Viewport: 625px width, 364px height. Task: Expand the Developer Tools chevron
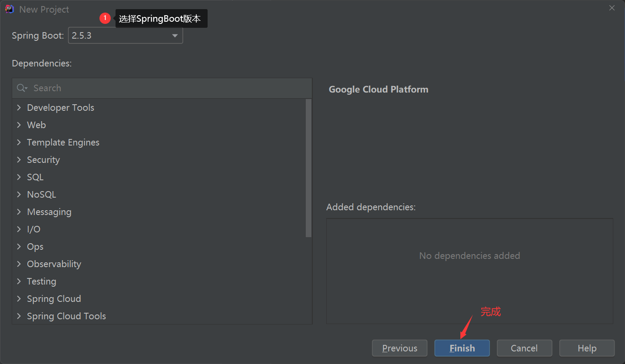click(x=19, y=107)
